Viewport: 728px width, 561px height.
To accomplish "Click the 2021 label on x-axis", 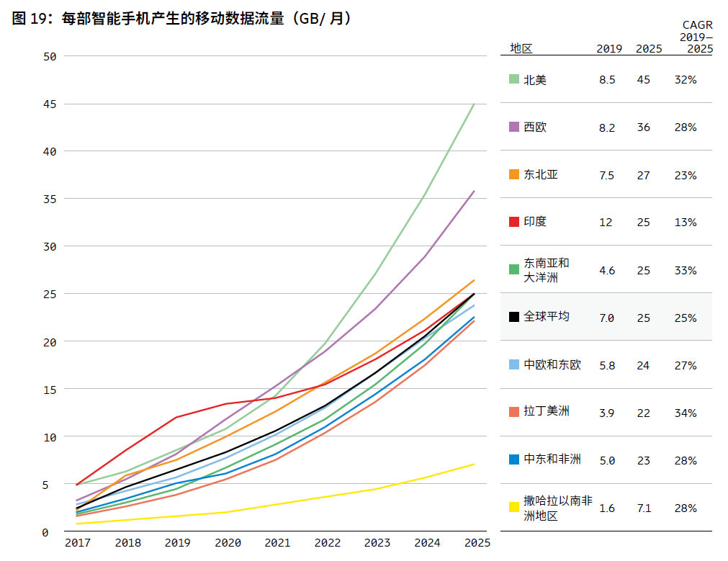I will 278,542.
